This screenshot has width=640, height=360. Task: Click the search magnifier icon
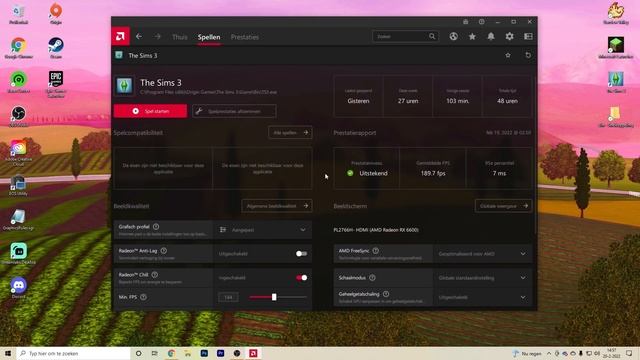[432, 36]
